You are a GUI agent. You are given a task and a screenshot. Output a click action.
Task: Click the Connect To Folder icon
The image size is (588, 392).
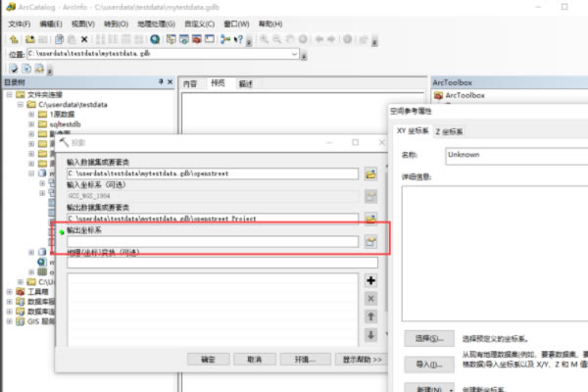point(30,39)
